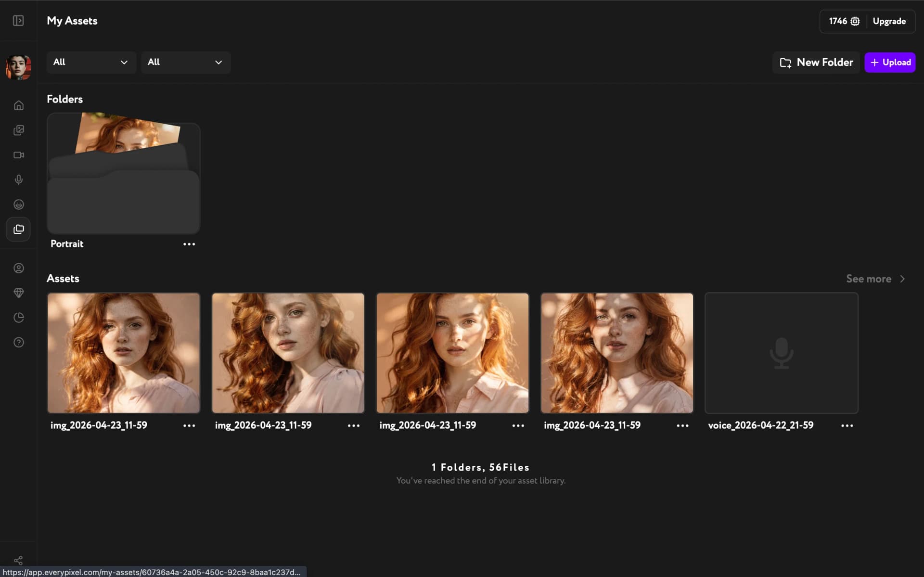
Task: Open the Help icon at sidebar bottom
Action: coord(18,342)
